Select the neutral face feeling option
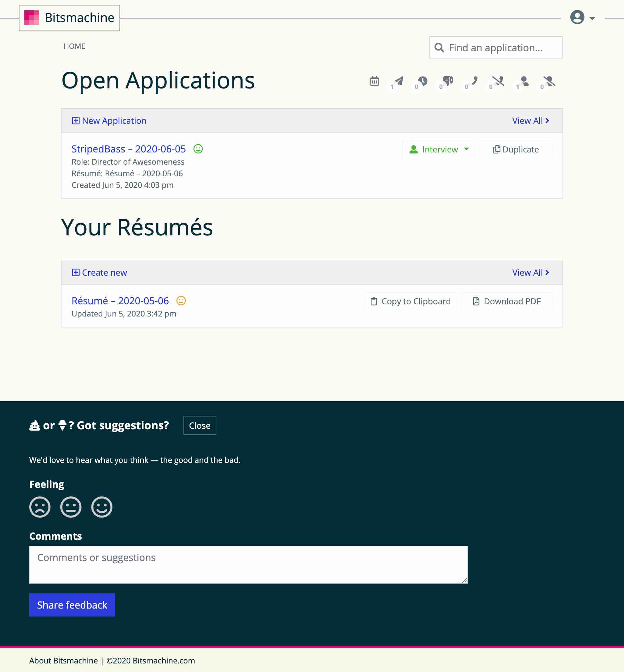Screen dimensions: 624x672 [71, 507]
